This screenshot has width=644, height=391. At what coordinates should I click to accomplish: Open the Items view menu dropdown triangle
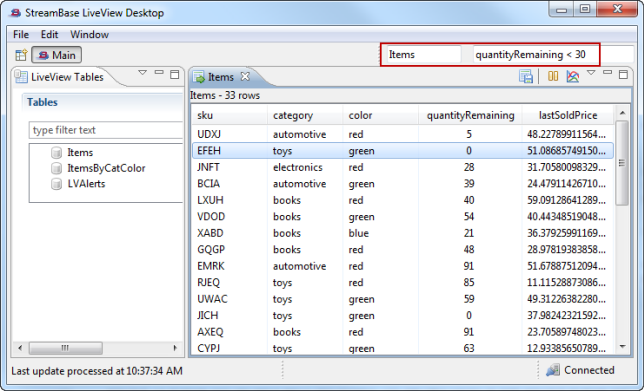pyautogui.click(x=591, y=73)
